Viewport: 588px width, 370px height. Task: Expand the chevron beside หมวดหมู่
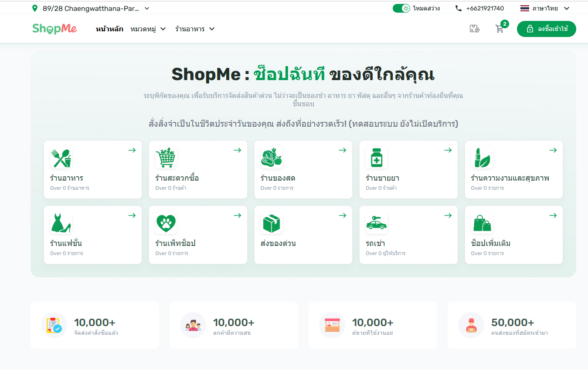pyautogui.click(x=163, y=29)
